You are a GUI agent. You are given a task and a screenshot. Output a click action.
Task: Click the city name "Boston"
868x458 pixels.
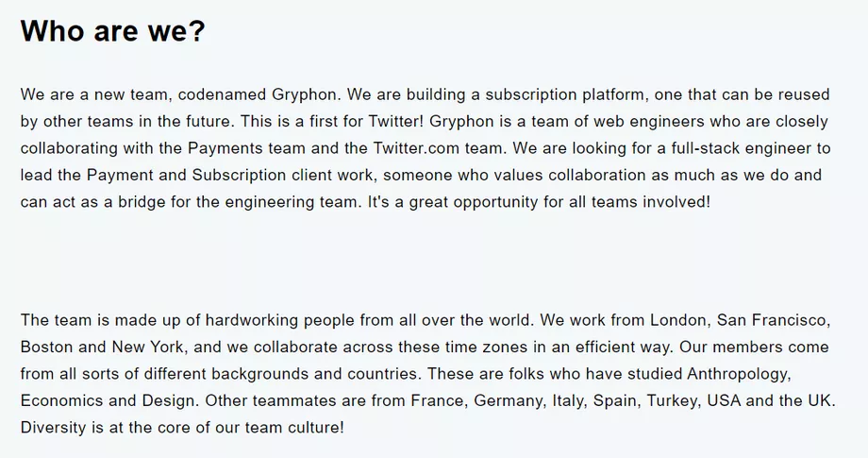point(47,346)
